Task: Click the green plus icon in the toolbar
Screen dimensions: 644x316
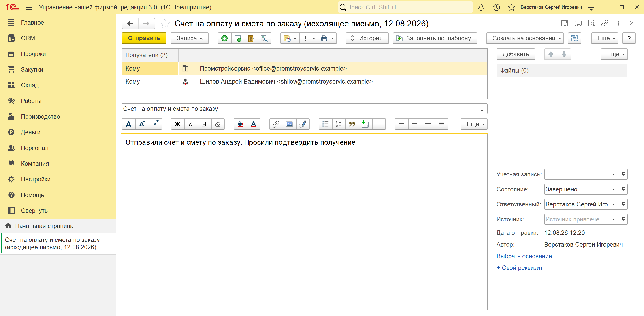Action: click(224, 38)
